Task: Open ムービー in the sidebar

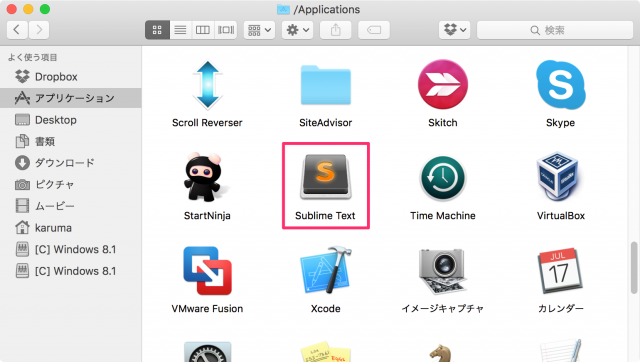Action: pos(71,206)
